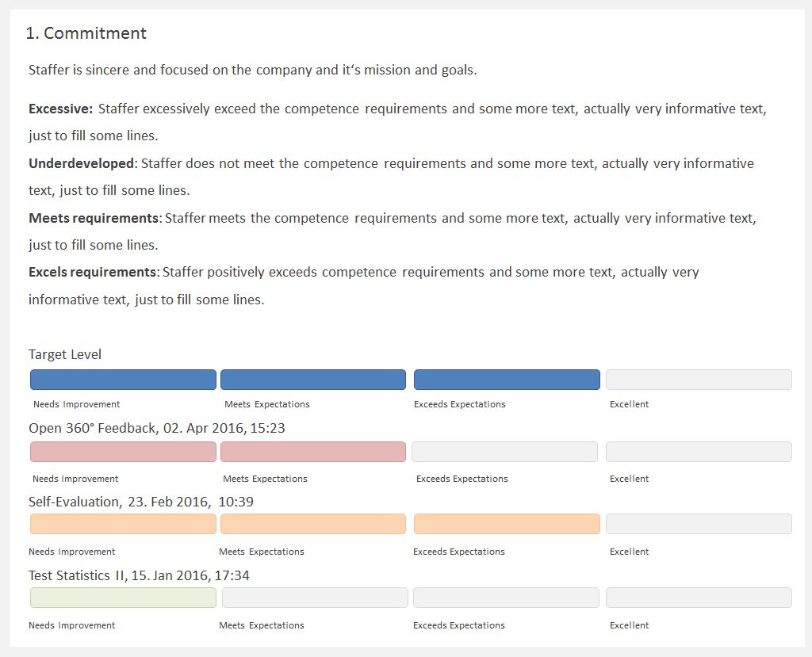812x657 pixels.
Task: Open the Self-Evaluation, 23. Feb 2016 entry title
Action: [x=141, y=502]
